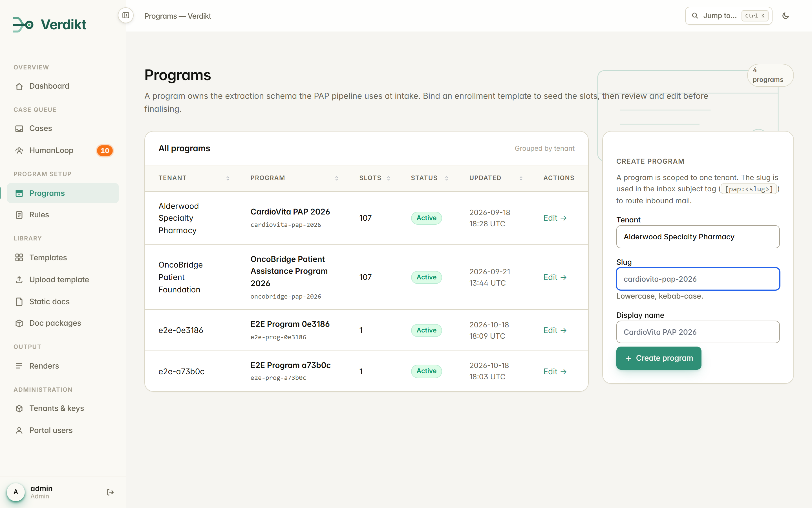
Task: Click the Tenants & keys cube icon
Action: point(19,409)
